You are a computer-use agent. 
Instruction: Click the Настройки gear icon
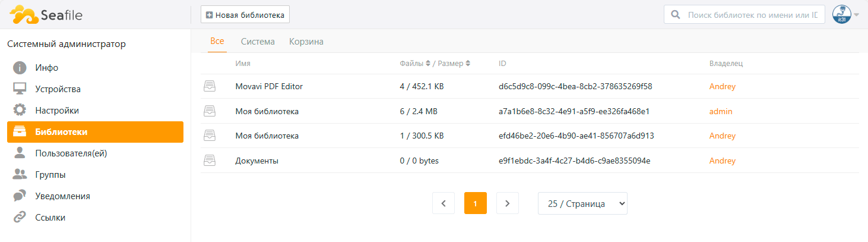pos(20,111)
